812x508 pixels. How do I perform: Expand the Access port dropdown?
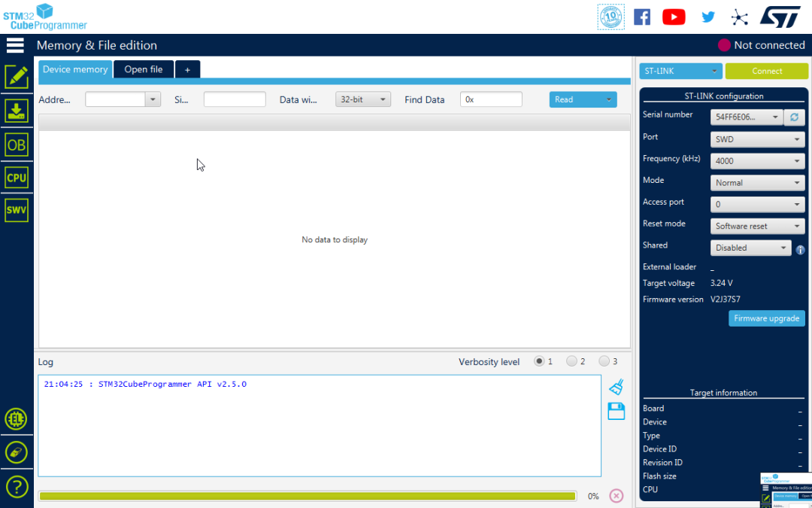pos(758,204)
